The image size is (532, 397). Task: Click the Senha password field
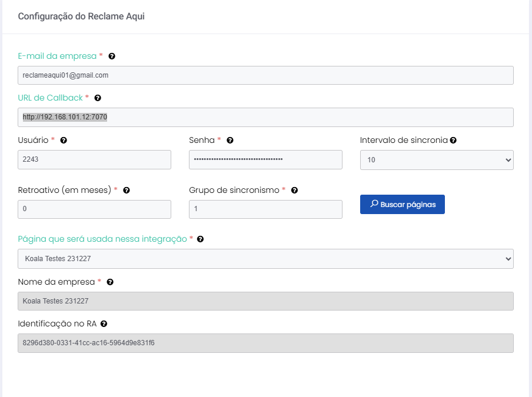265,160
